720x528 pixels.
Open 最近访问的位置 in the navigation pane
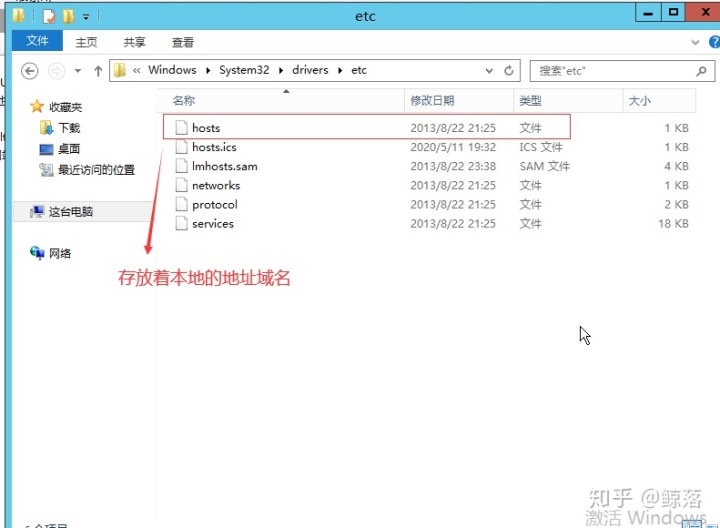tap(96, 170)
